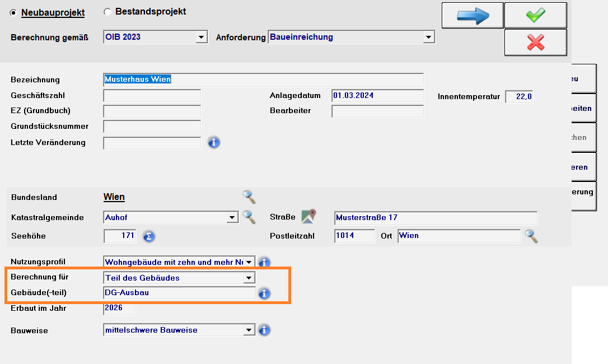Open the Berechnung gemäß OIB 2023 dropdown
This screenshot has width=608, height=364.
(202, 38)
